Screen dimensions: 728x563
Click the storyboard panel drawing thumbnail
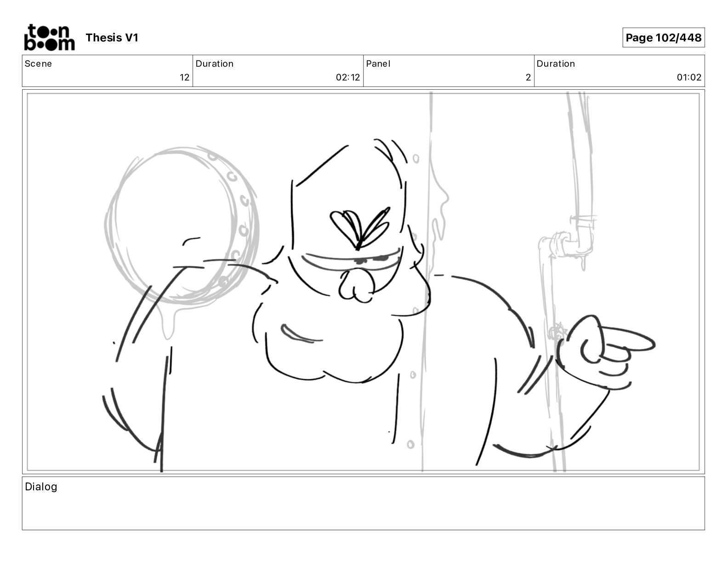(363, 281)
